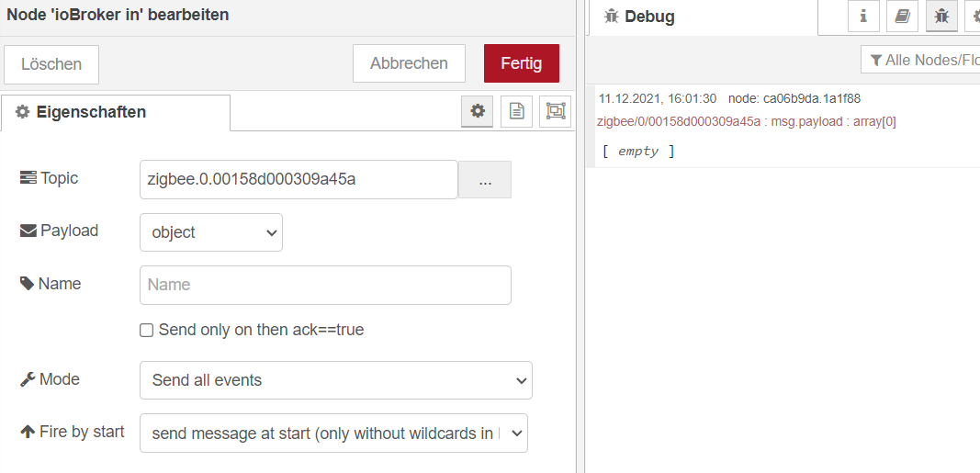This screenshot has height=473, width=980.
Task: Open the partially visible config gear sidebar icon
Action: click(x=974, y=17)
